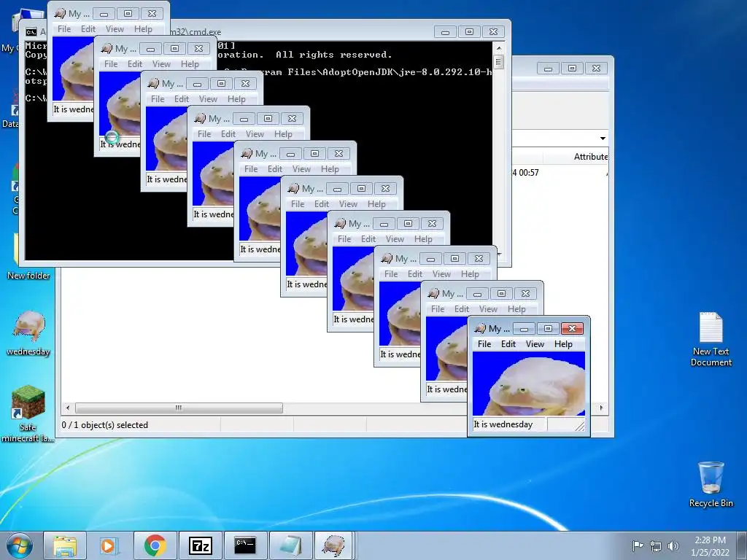Screen dimensions: 747x560
Task: Open File menu of backmost top-left frog window
Action: (x=64, y=29)
